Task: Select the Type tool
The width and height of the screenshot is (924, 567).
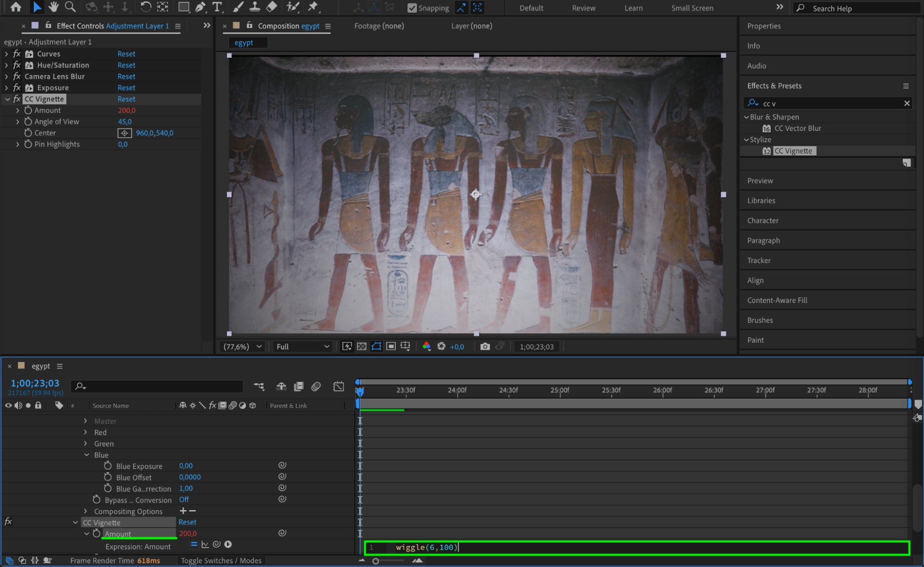Action: click(217, 7)
